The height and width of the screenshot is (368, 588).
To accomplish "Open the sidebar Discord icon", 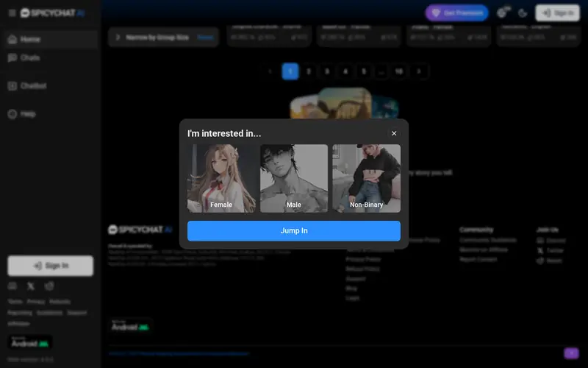I will (12, 286).
